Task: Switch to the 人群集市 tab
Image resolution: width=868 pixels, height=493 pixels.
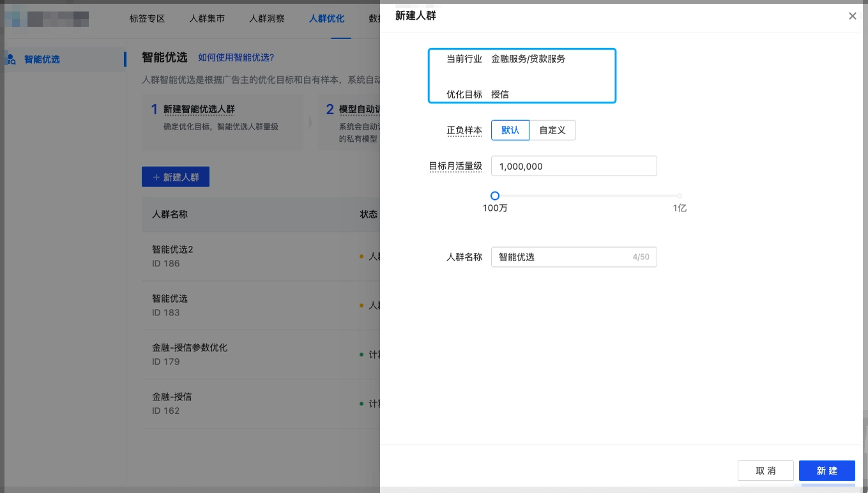Action: click(207, 19)
